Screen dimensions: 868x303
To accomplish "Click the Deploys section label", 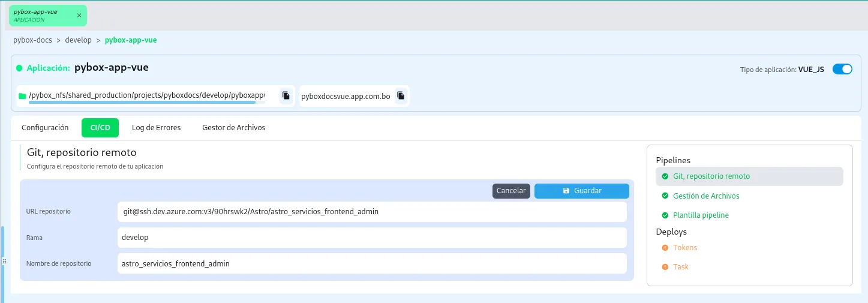I will coord(671,232).
